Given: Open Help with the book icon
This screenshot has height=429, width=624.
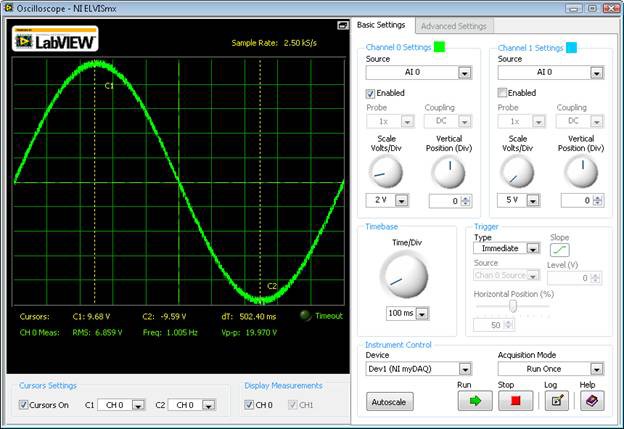Looking at the screenshot, I should pos(592,400).
